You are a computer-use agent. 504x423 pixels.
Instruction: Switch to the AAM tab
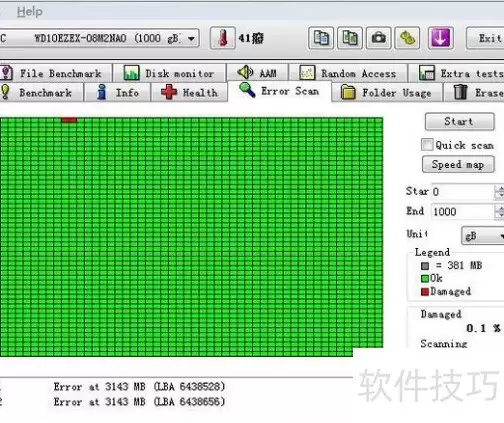(x=257, y=73)
